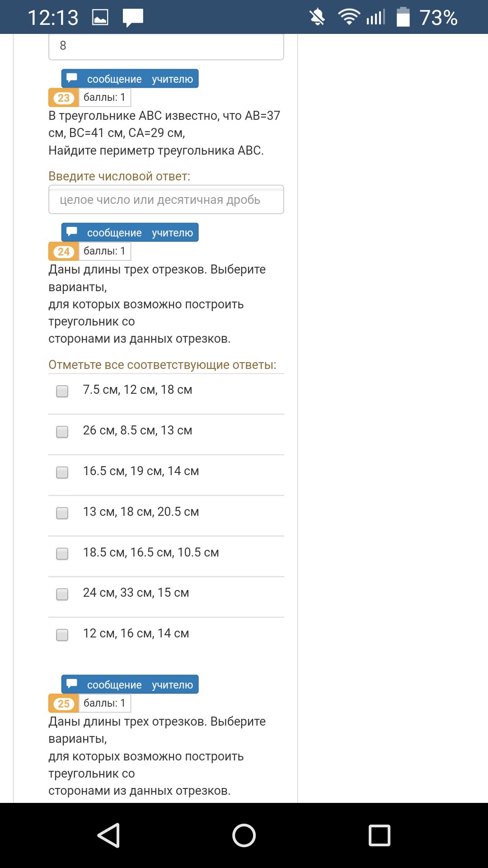Check the option 7.5 см, 12 см, 18 см
This screenshot has height=868, width=488.
(x=62, y=391)
